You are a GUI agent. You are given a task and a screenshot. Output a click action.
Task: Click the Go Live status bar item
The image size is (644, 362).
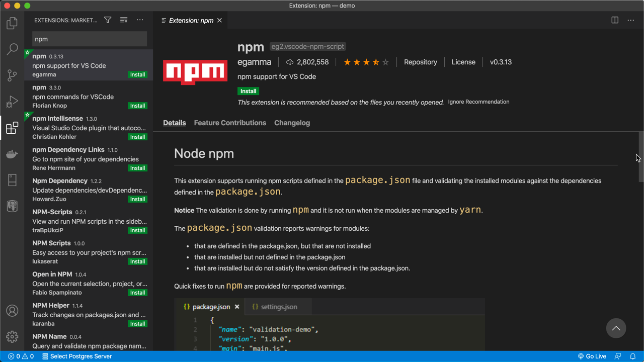tap(592, 356)
